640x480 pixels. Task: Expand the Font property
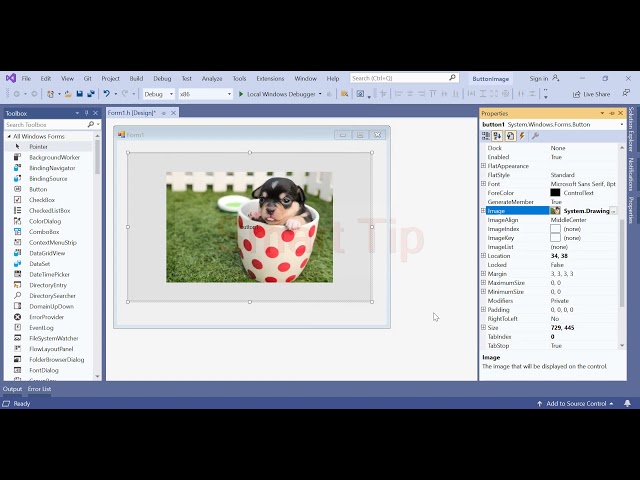[x=483, y=184]
